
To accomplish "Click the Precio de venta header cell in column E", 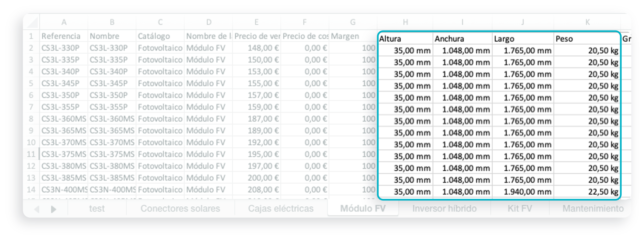I will [x=256, y=36].
